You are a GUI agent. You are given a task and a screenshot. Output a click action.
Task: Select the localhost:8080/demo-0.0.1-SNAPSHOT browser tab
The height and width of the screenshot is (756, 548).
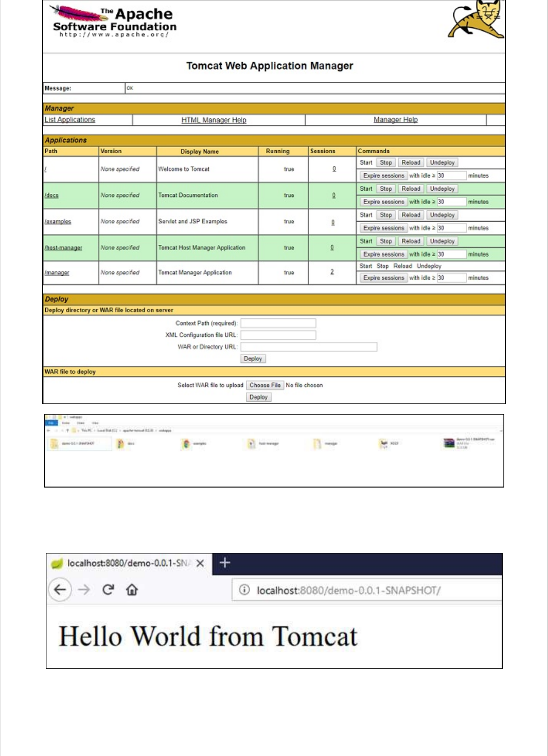(x=128, y=563)
